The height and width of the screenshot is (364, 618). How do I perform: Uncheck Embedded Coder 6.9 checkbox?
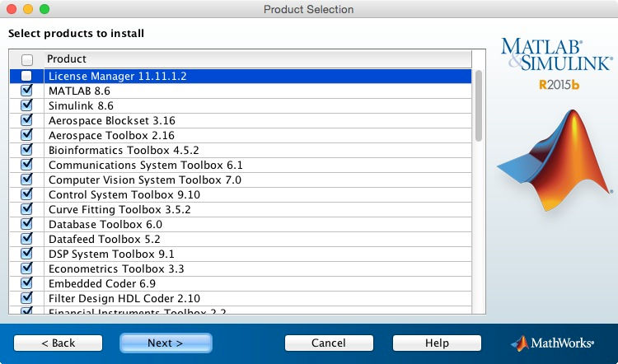tap(26, 283)
